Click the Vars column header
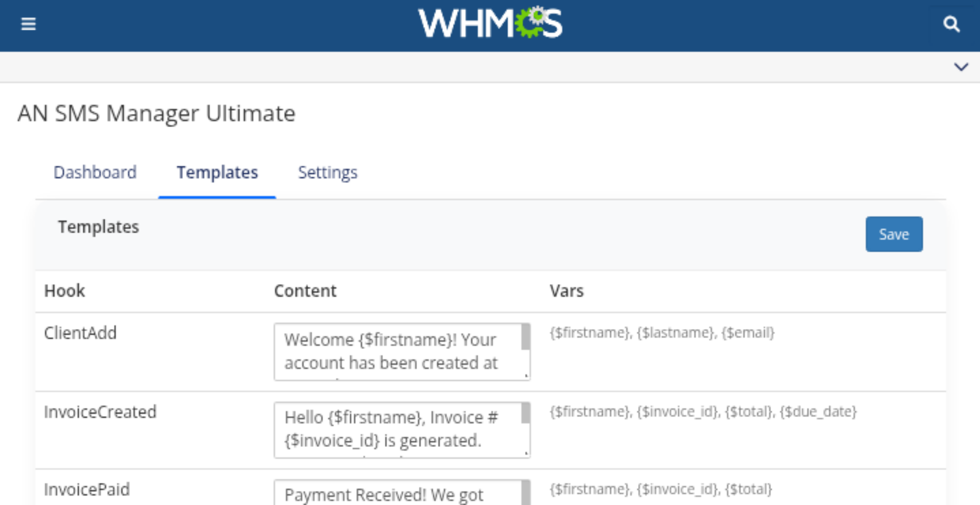This screenshot has width=980, height=505. point(567,291)
